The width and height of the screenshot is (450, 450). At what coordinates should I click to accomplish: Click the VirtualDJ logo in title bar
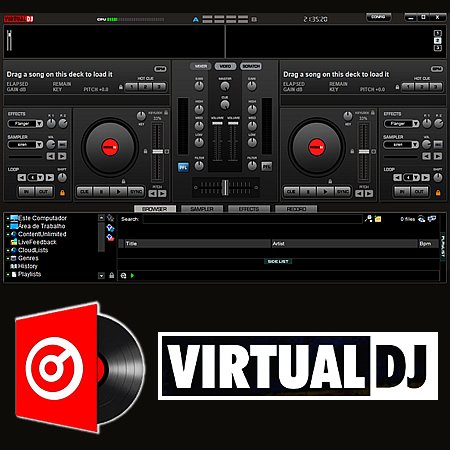click(19, 19)
